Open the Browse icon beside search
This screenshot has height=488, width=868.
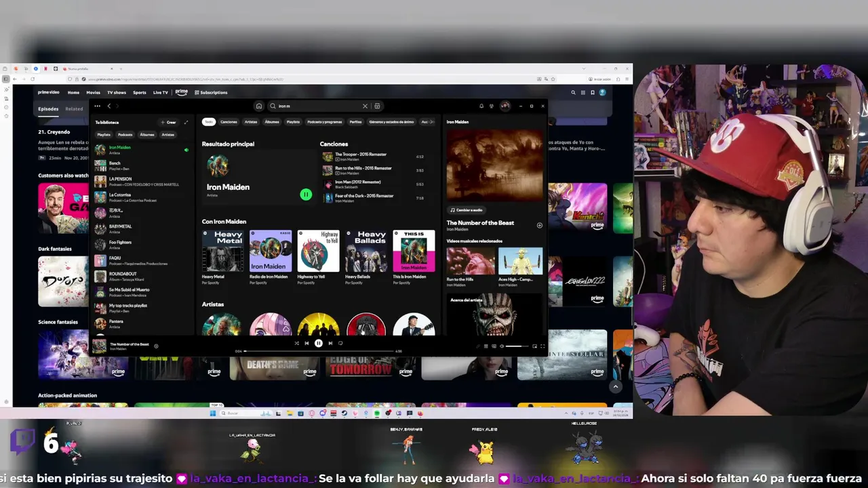pyautogui.click(x=377, y=106)
